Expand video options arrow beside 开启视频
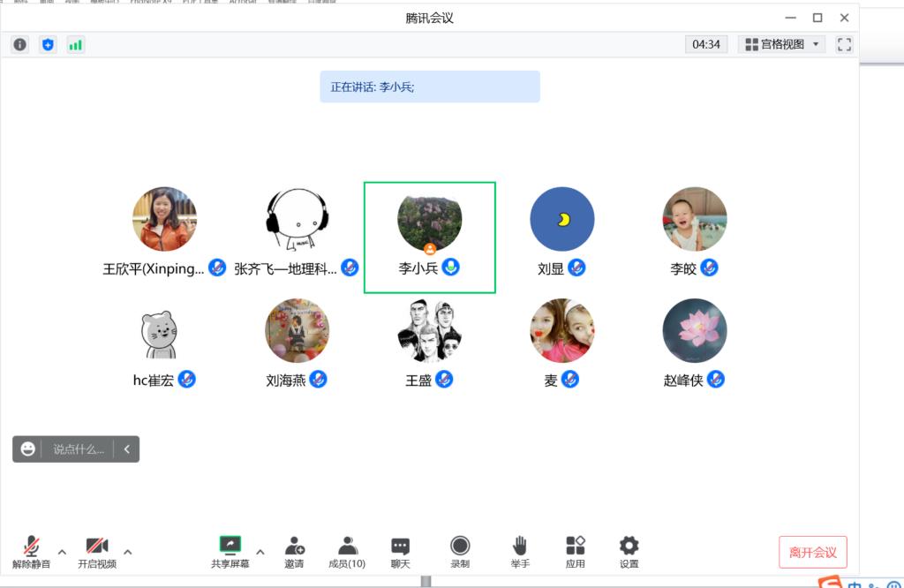Viewport: 904px width, 588px height. [128, 552]
